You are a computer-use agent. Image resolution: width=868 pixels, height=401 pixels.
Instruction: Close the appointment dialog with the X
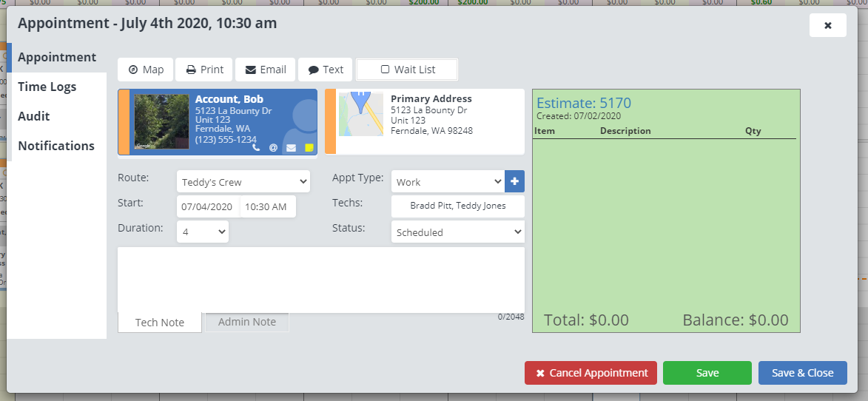coord(827,25)
